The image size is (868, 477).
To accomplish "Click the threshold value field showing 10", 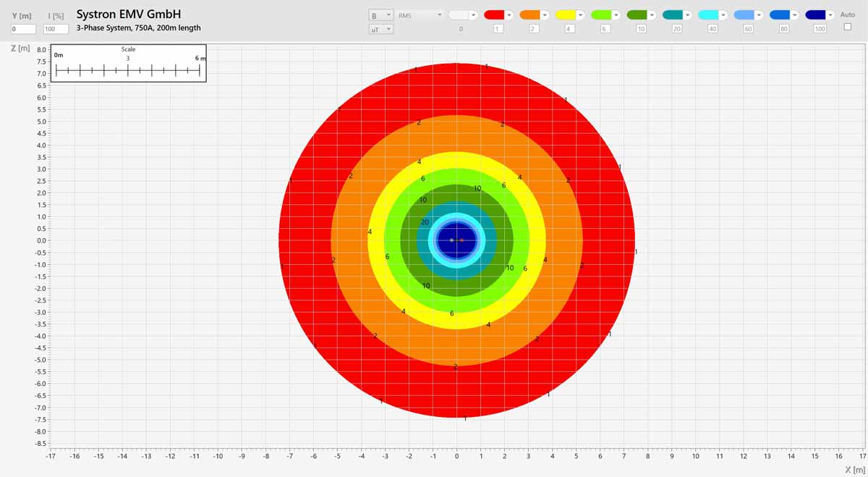I will pyautogui.click(x=641, y=29).
